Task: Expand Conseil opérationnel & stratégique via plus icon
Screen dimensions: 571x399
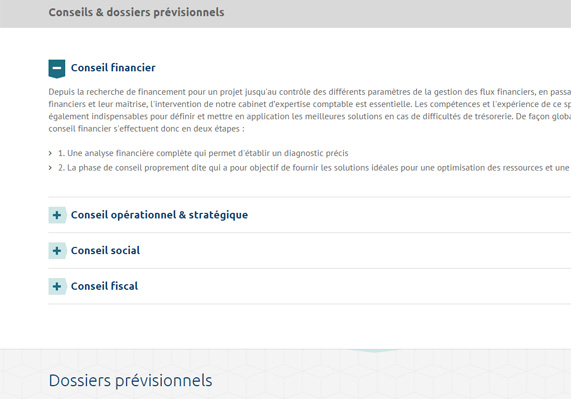Action: [x=57, y=215]
